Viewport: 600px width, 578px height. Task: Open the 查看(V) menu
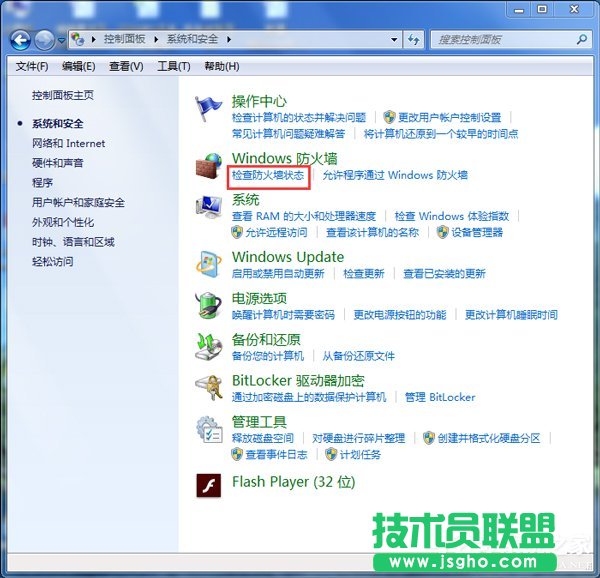(x=126, y=66)
